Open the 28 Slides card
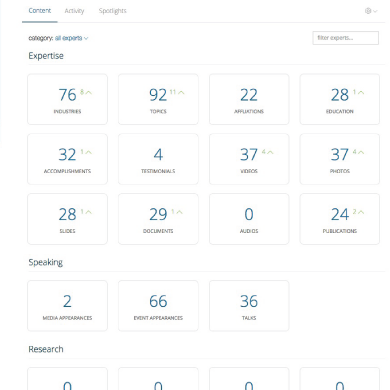Screen dimensions: 390x390 [67, 219]
